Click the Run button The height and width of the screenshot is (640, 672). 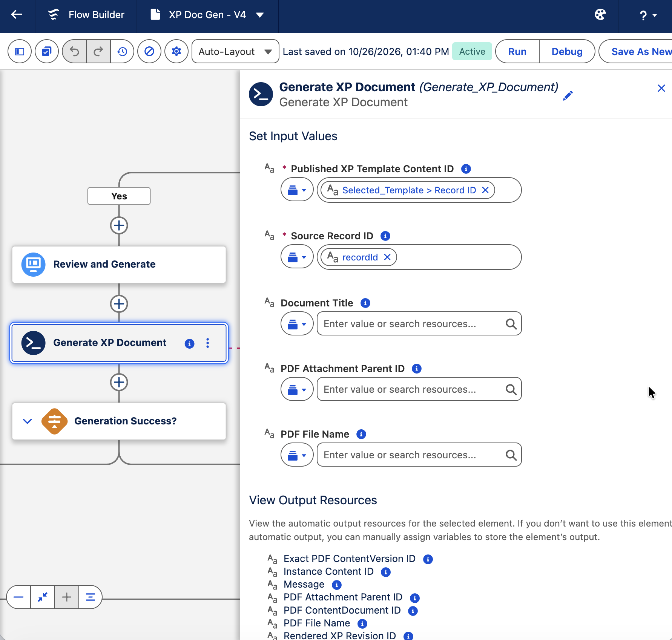pyautogui.click(x=517, y=51)
